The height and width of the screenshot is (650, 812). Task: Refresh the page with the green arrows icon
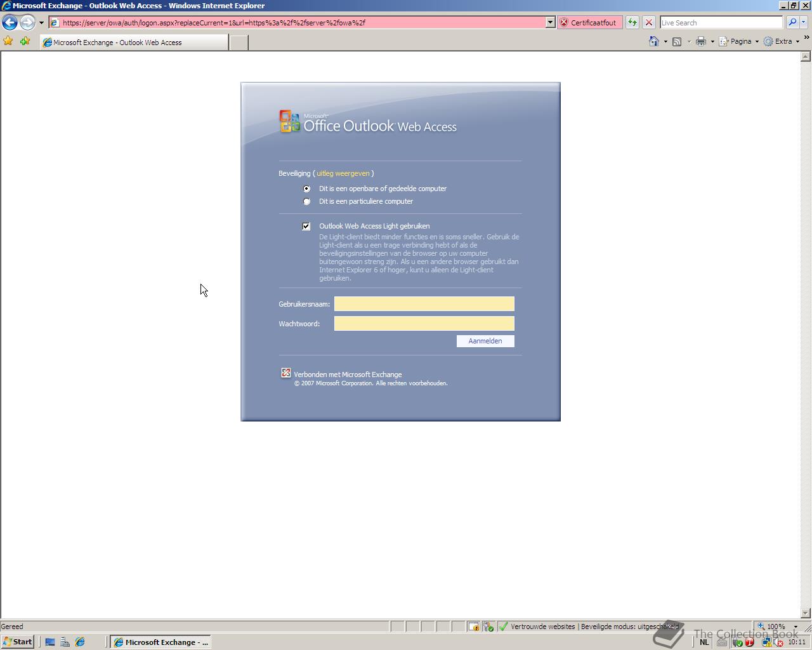(632, 23)
